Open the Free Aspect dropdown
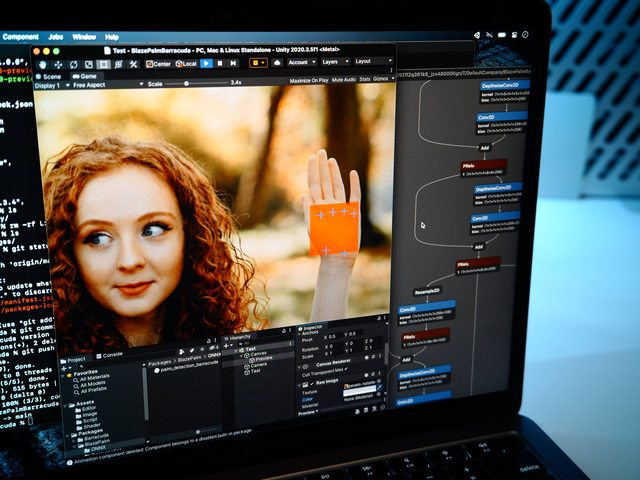This screenshot has width=640, height=480. [108, 84]
